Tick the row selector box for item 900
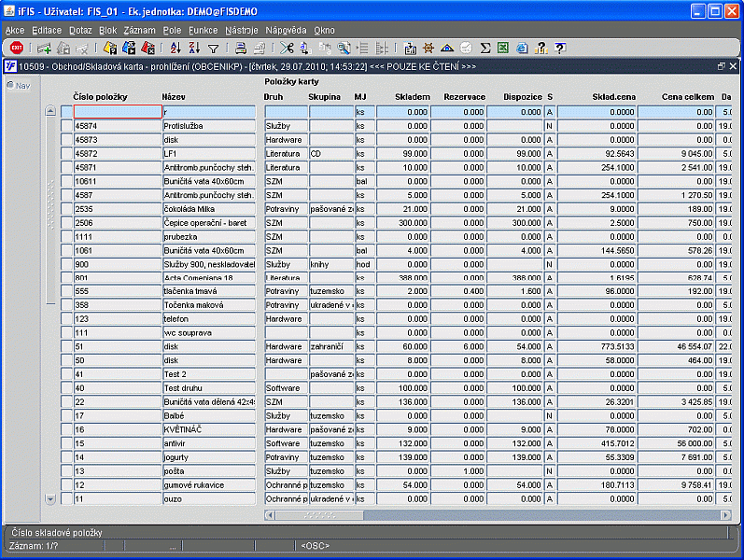744x560 pixels. click(x=67, y=264)
